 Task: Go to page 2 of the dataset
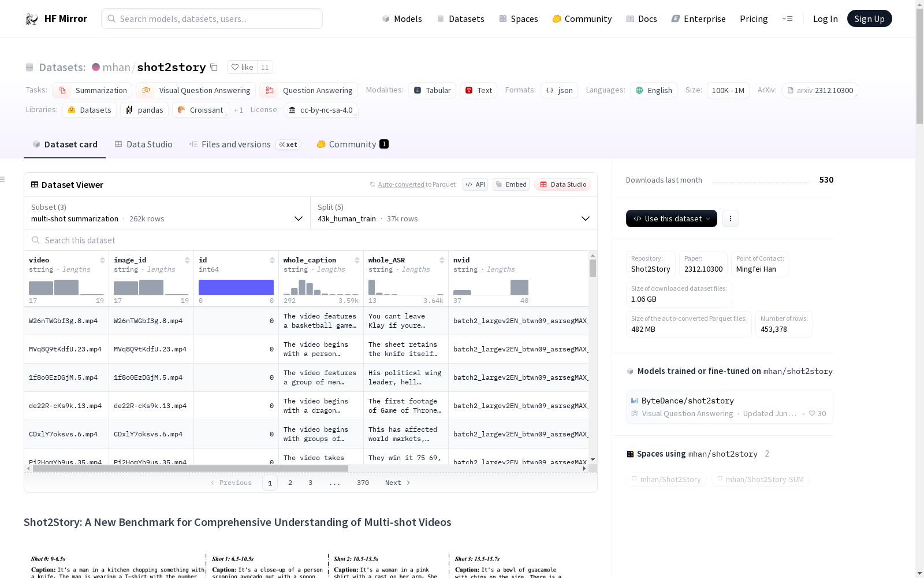290,483
